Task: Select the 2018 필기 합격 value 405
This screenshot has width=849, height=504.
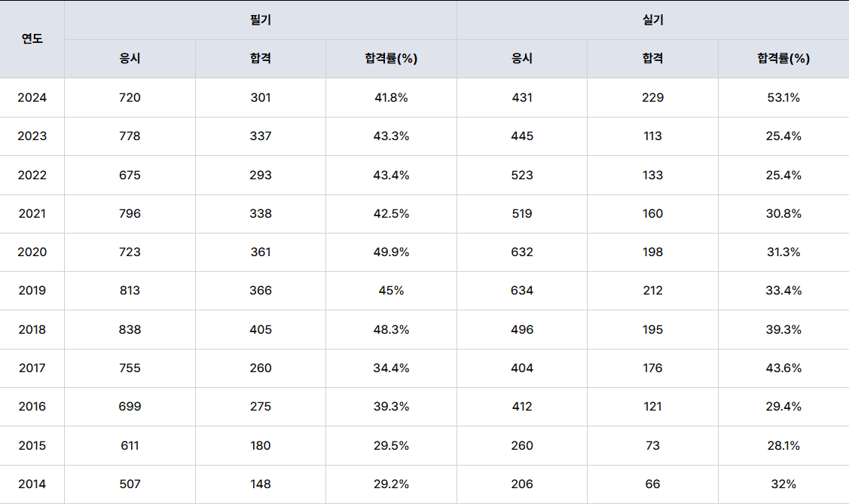Action: tap(261, 329)
